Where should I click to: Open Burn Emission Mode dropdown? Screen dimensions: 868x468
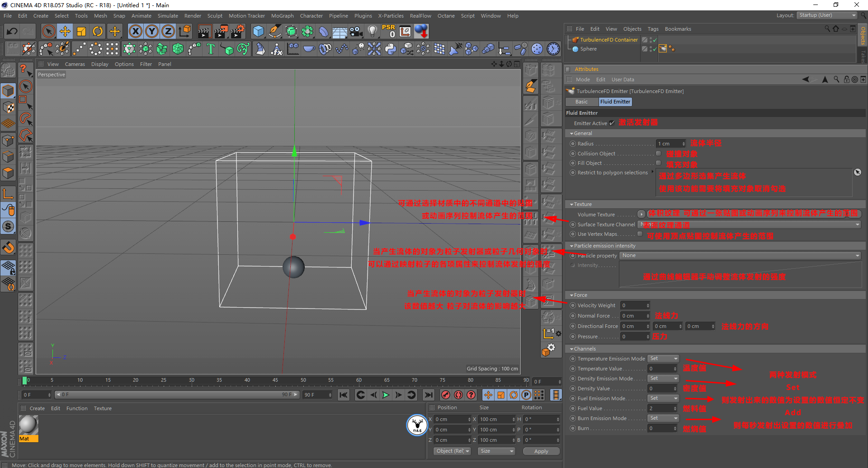coord(663,418)
